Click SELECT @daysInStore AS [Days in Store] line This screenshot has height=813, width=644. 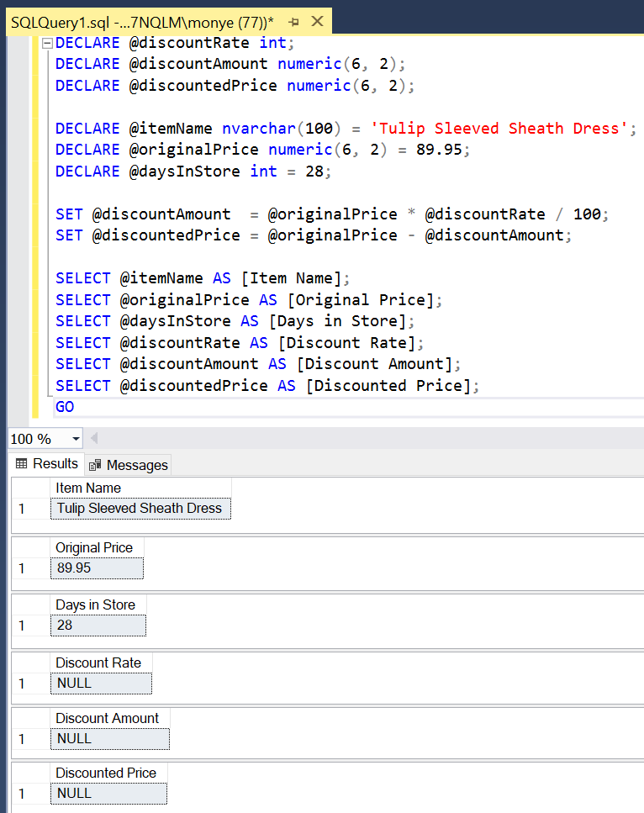235,321
